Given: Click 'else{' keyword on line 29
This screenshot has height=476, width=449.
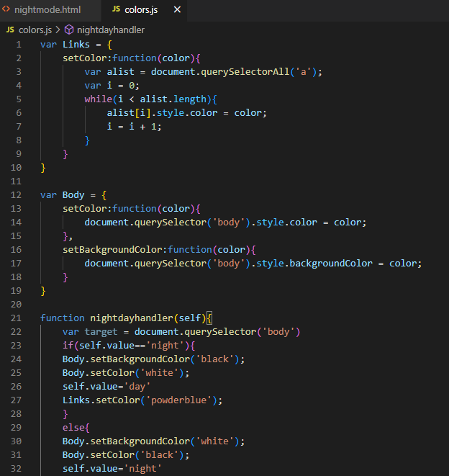Looking at the screenshot, I should pos(76,428).
